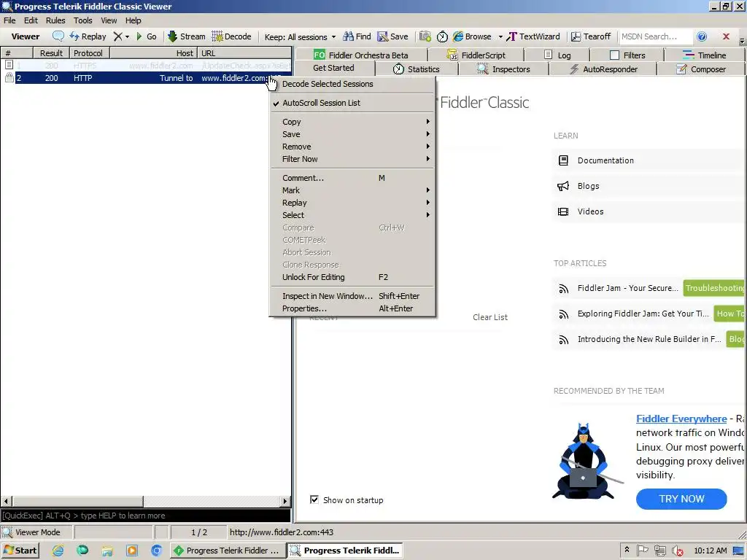Click the timer stopwatch toolbar icon
Viewport: 747px width, 560px height.
(x=442, y=36)
